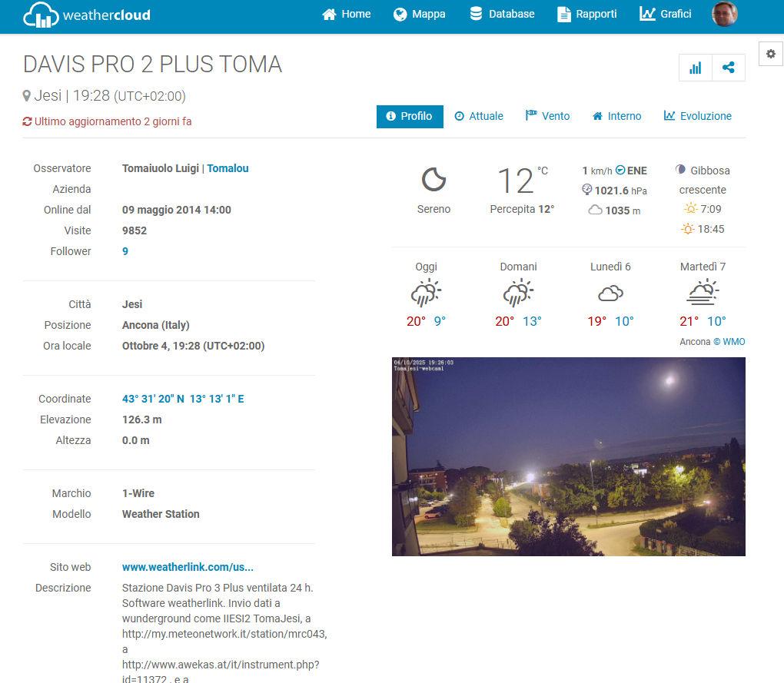This screenshot has width=784, height=683.
Task: Open the Mappa page
Action: (x=419, y=14)
